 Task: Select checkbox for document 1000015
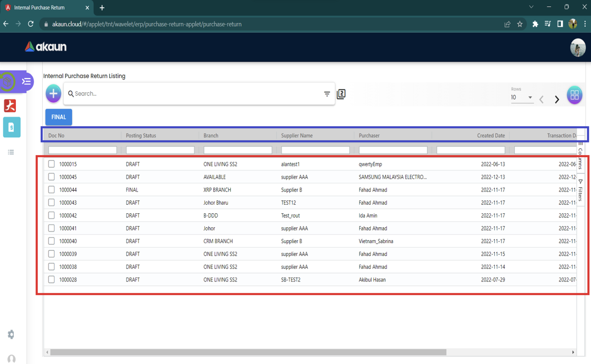(x=51, y=164)
